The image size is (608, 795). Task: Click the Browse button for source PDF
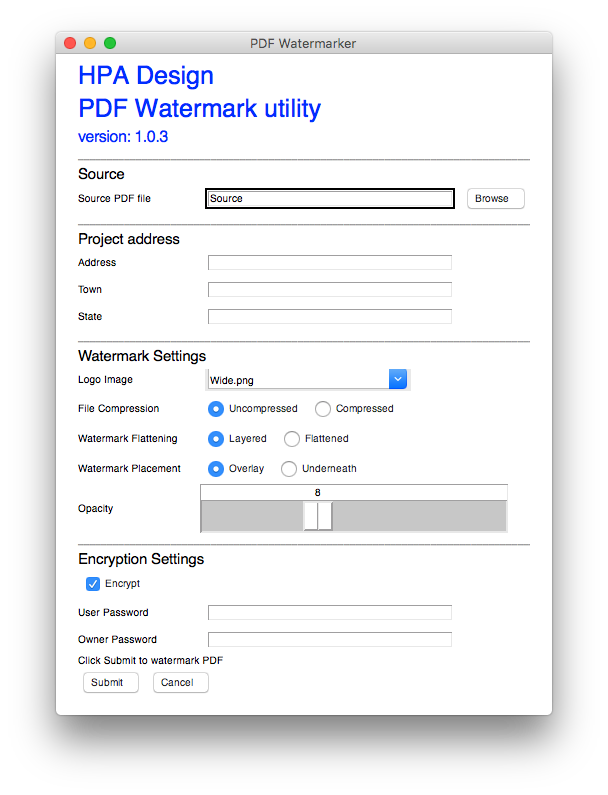pyautogui.click(x=495, y=198)
